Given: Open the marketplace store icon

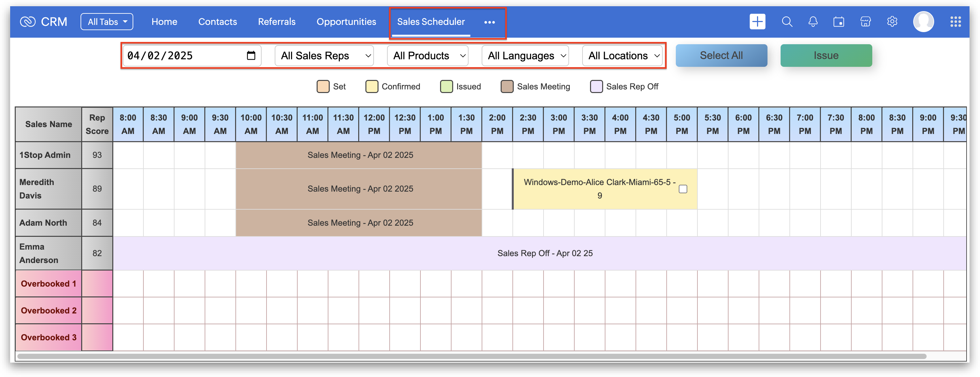Looking at the screenshot, I should [865, 22].
